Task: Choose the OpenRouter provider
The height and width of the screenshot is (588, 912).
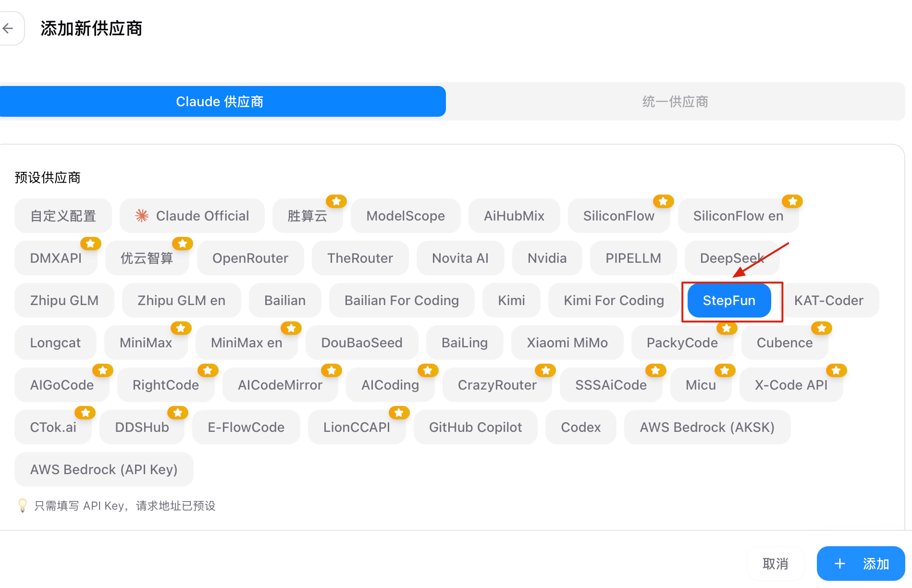Action: tap(250, 258)
